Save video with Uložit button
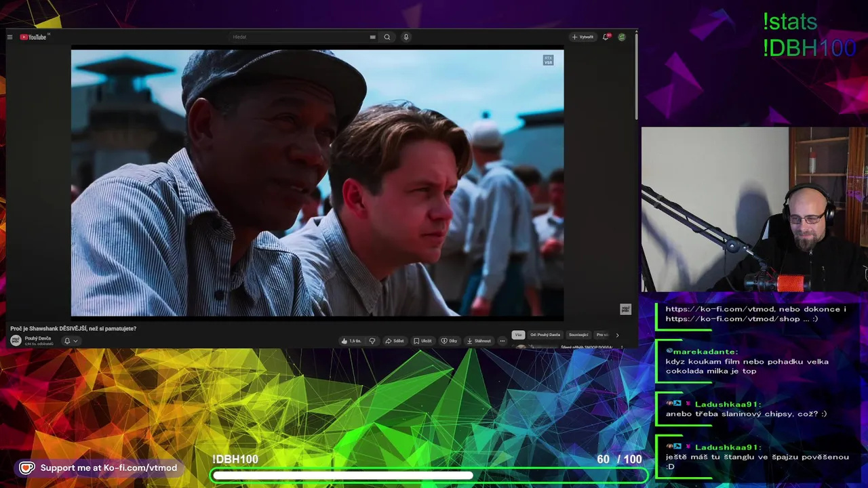 pos(423,341)
